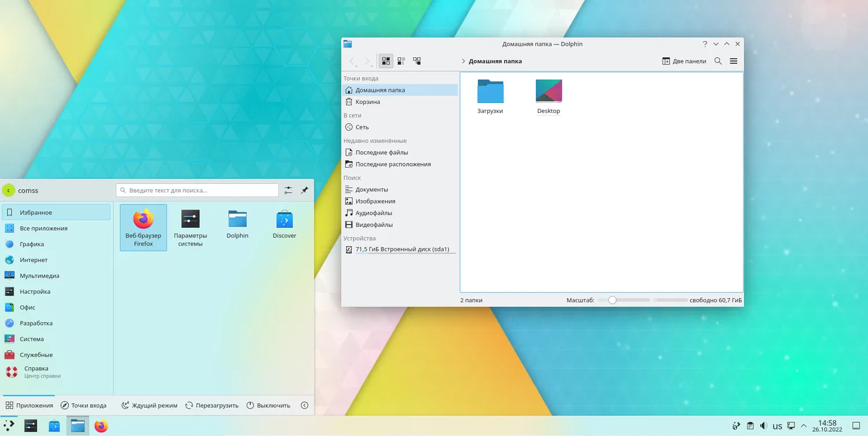Screen dimensions: 868x436
Task: Open Система category in launcher
Action: click(x=56, y=339)
